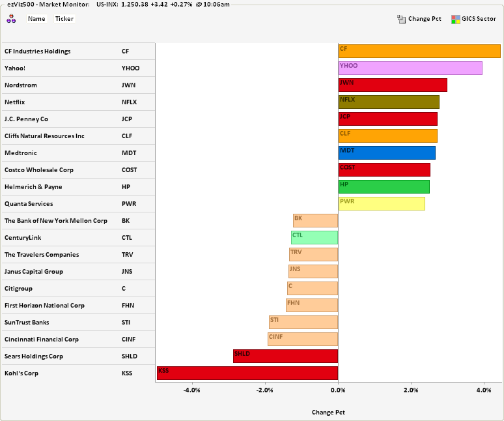Viewport: 504px width, 421px height.
Task: Select the olive NFLX bar
Action: tap(389, 102)
